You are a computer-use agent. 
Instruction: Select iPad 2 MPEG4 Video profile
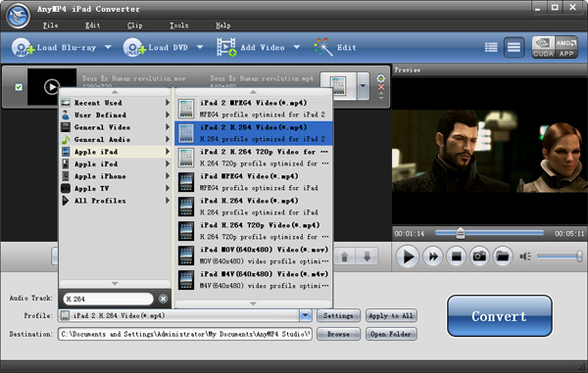[x=254, y=109]
